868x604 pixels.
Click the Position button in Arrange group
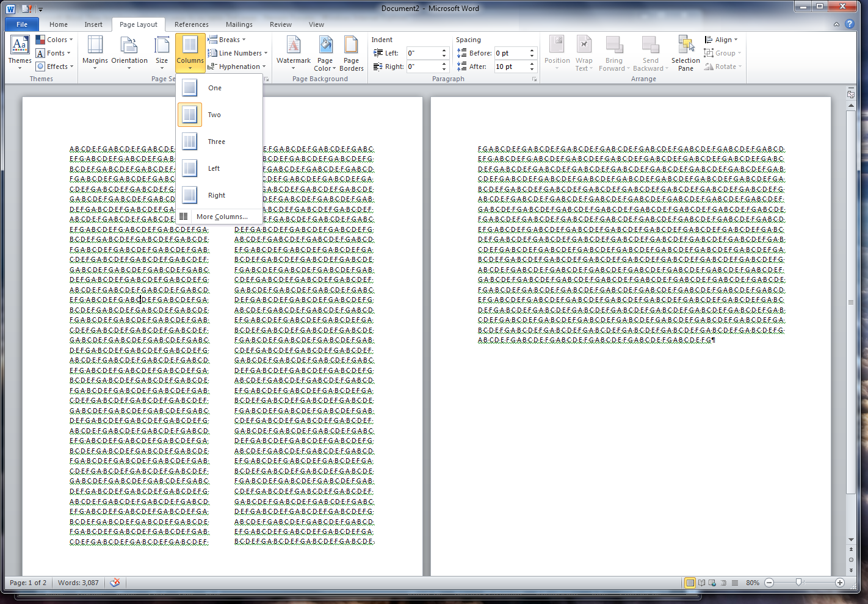[557, 53]
